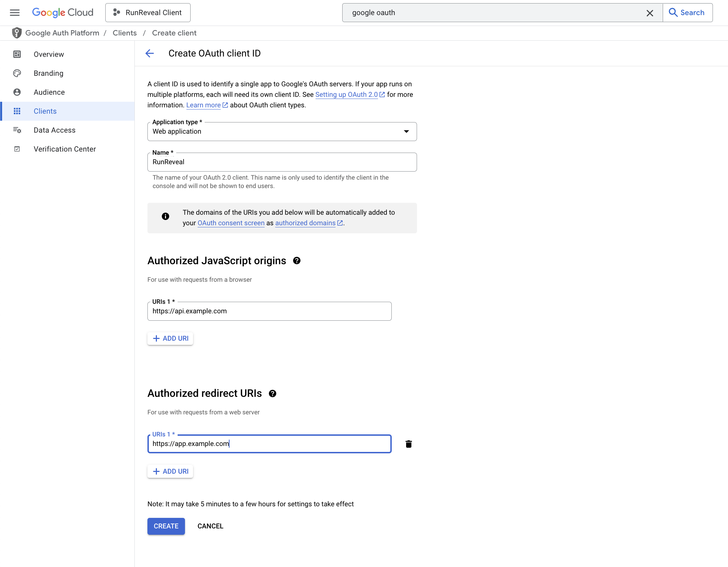The width and height of the screenshot is (728, 567).
Task: Select the Branding palette icon in sidebar
Action: [x=17, y=73]
